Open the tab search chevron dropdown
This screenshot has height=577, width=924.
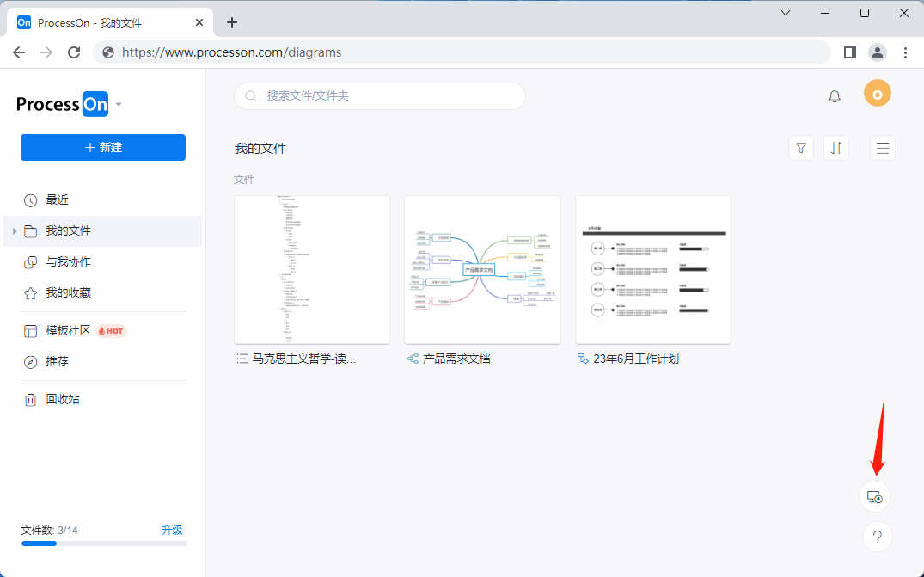click(x=786, y=13)
